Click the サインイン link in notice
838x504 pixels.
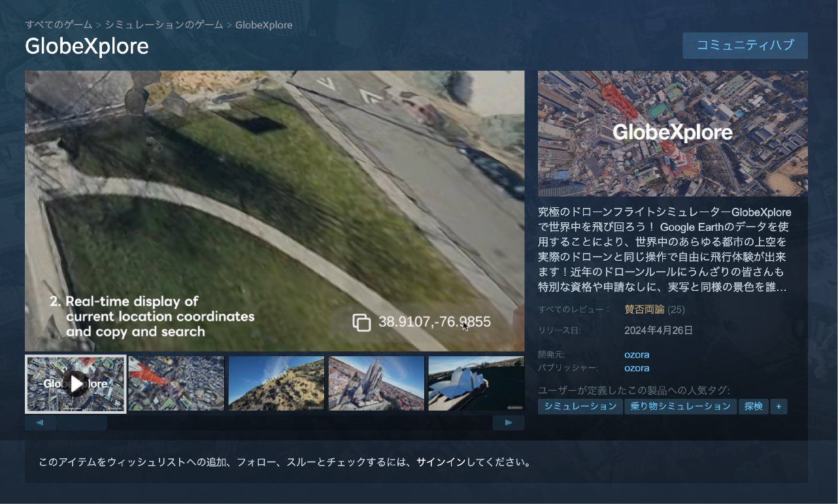tap(441, 462)
